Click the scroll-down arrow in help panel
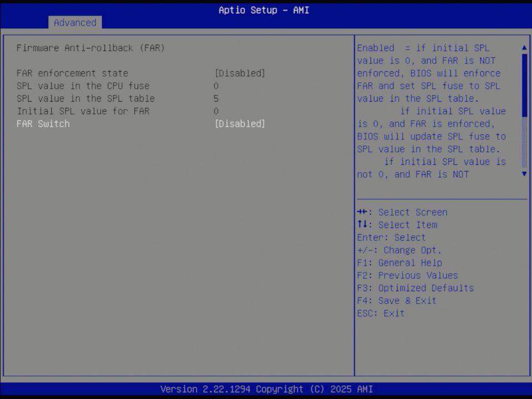 524,174
